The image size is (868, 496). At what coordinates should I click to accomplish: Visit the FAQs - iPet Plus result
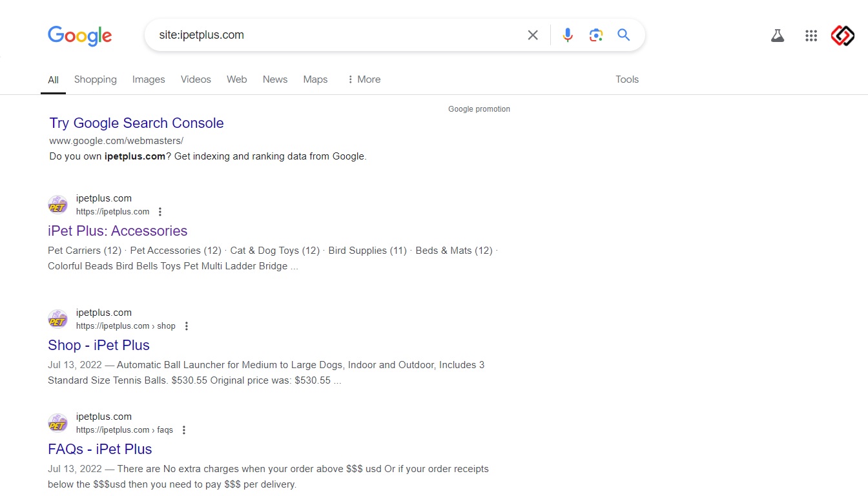click(99, 449)
